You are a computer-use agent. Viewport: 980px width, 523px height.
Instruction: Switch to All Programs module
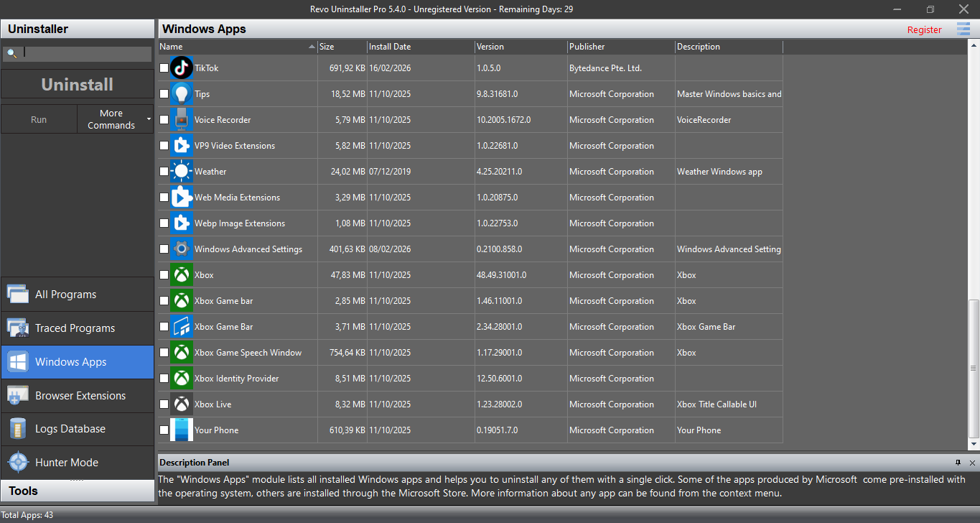(x=78, y=295)
